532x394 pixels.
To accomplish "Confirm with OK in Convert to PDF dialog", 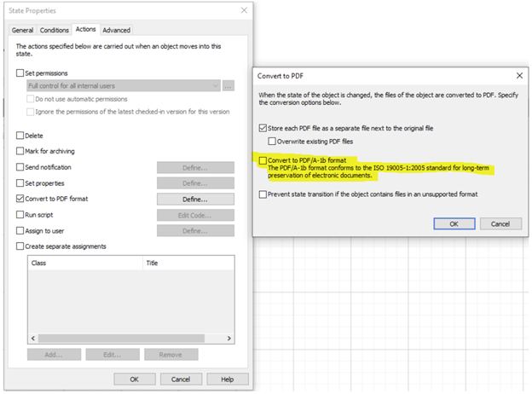I will [x=454, y=224].
